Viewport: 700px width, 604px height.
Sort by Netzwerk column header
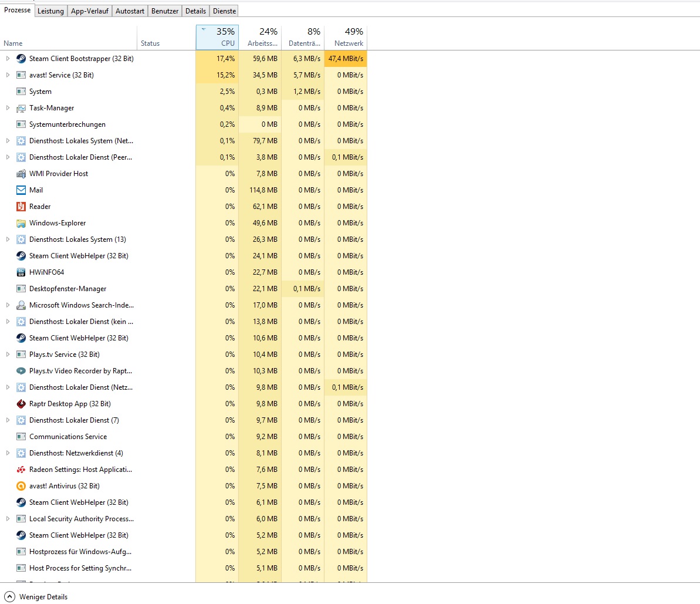346,37
